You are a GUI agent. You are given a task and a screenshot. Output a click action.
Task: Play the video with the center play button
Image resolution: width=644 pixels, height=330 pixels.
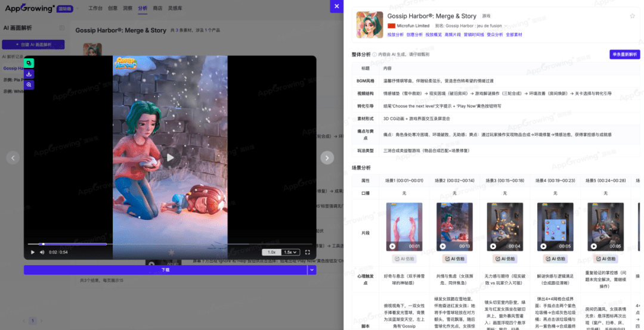coord(169,158)
